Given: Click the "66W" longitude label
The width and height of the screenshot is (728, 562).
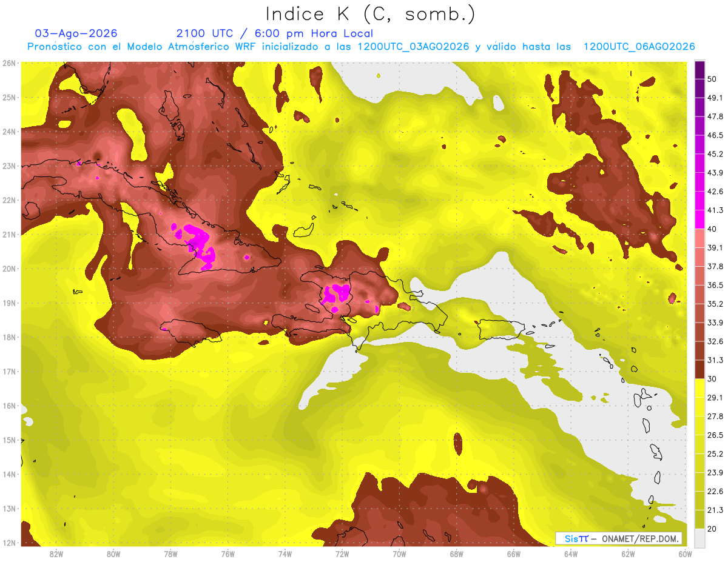Looking at the screenshot, I should click(514, 554).
